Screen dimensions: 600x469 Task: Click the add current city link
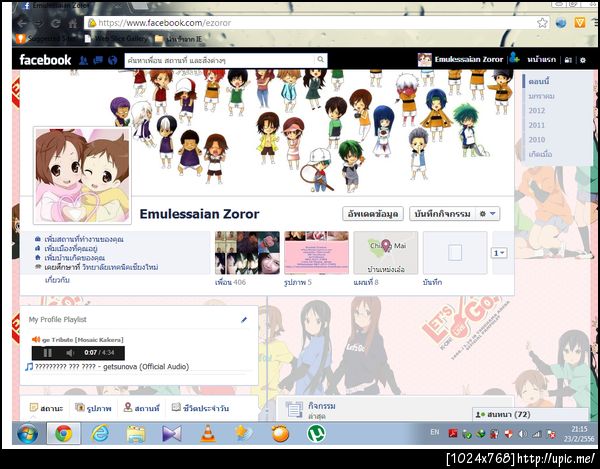tap(71, 249)
